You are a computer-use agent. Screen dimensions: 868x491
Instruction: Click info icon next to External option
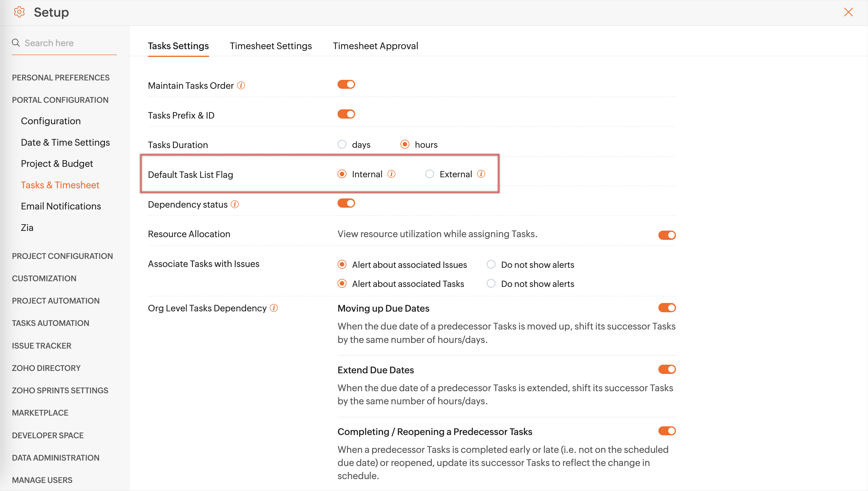pyautogui.click(x=481, y=174)
